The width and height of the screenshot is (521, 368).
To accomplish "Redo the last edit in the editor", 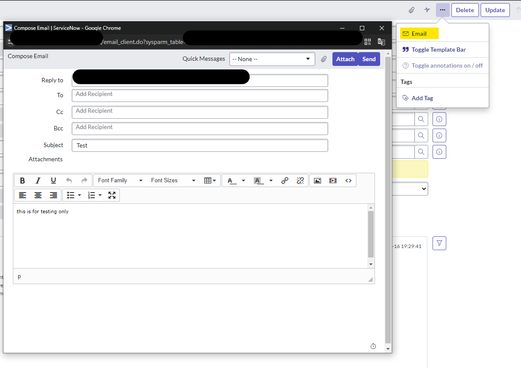I will (x=84, y=181).
